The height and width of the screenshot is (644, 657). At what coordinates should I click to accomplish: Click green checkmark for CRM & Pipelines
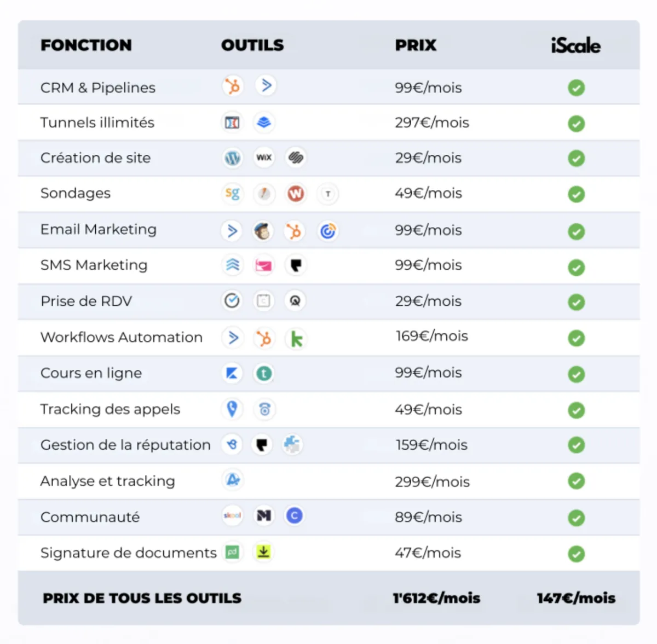pyautogui.click(x=576, y=88)
